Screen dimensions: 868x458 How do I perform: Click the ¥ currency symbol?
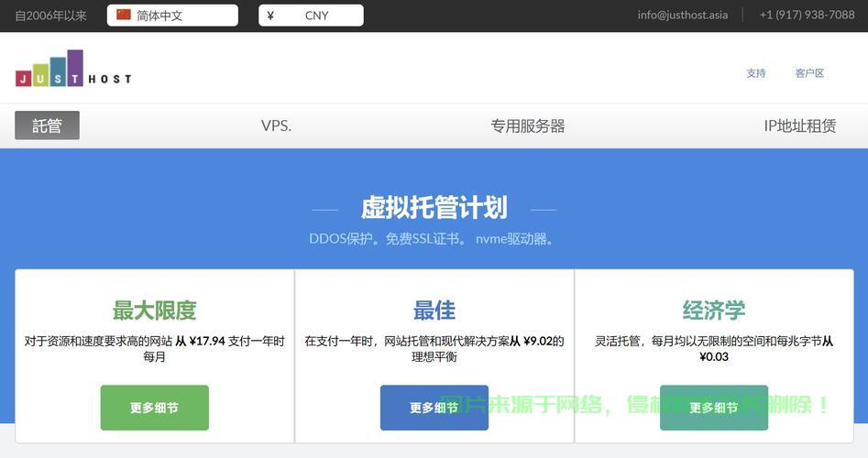click(270, 16)
